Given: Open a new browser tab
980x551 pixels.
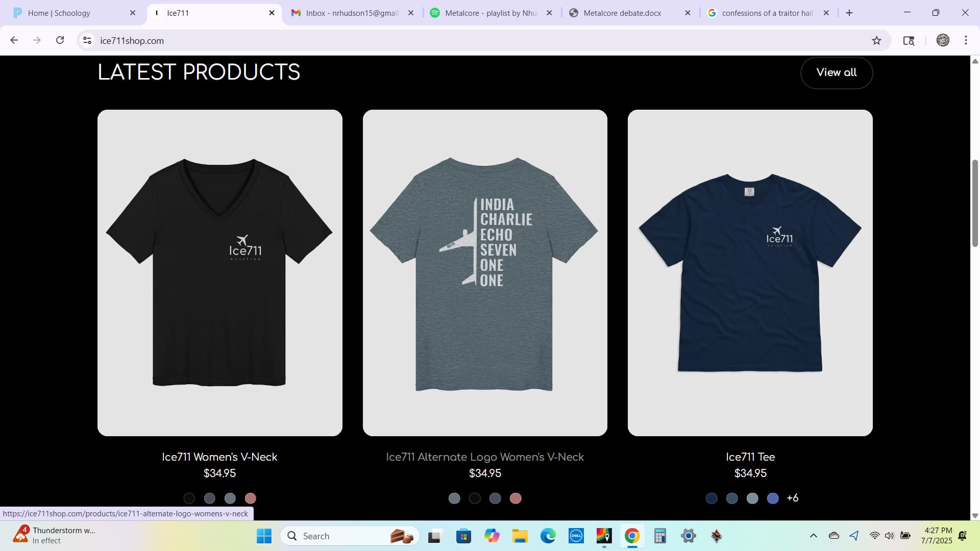Looking at the screenshot, I should coord(849,13).
